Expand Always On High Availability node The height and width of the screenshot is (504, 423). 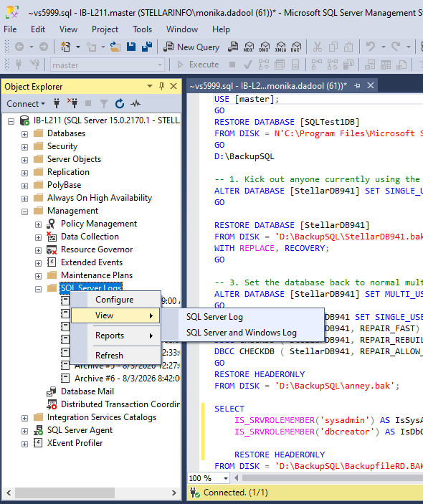tap(25, 199)
